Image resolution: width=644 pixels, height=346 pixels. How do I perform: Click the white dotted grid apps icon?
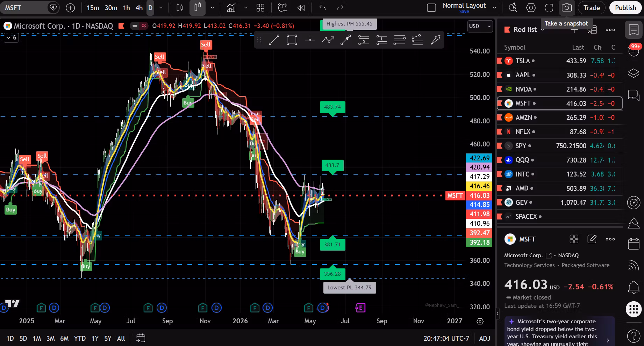[x=634, y=309]
